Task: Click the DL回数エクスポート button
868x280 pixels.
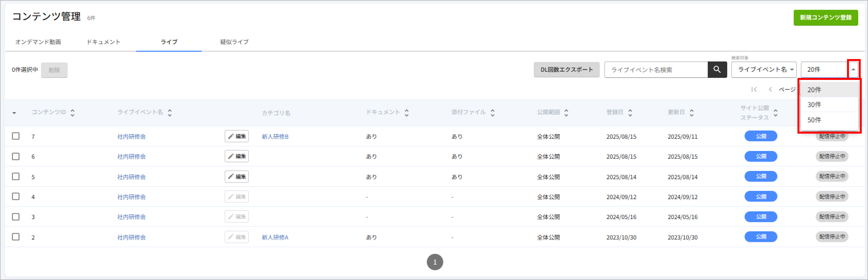Action: 566,70
